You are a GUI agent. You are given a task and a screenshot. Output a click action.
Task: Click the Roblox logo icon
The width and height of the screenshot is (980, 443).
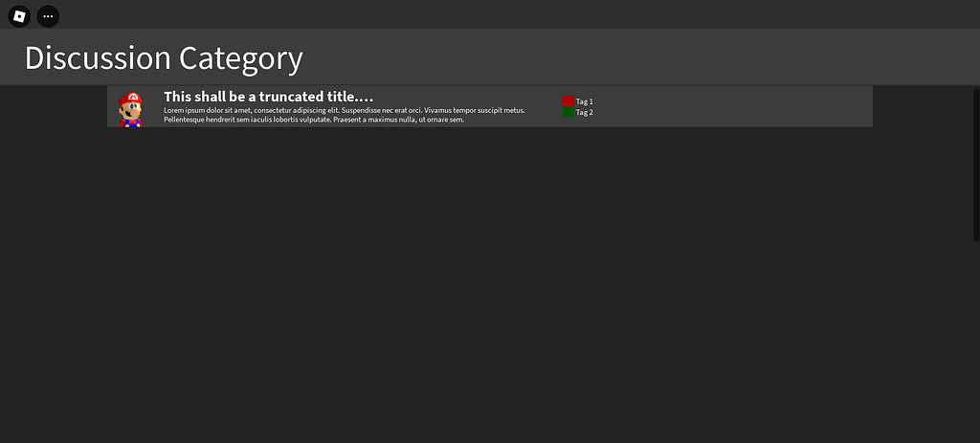19,16
